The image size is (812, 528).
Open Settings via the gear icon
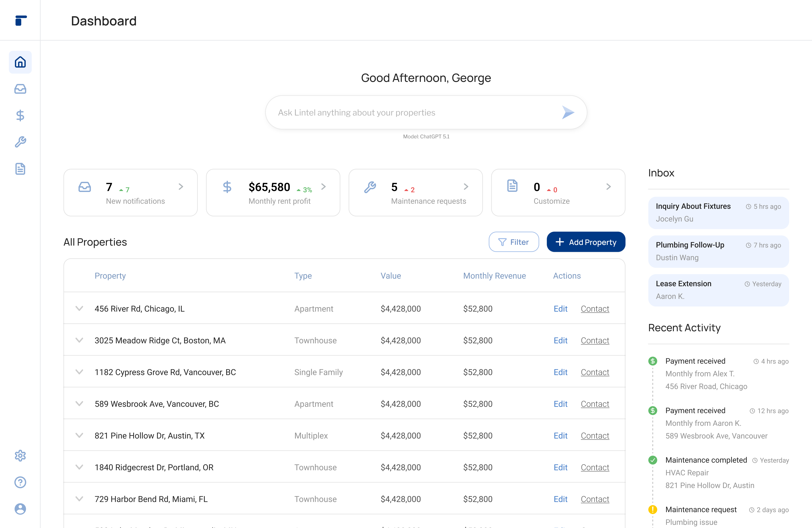click(x=20, y=456)
